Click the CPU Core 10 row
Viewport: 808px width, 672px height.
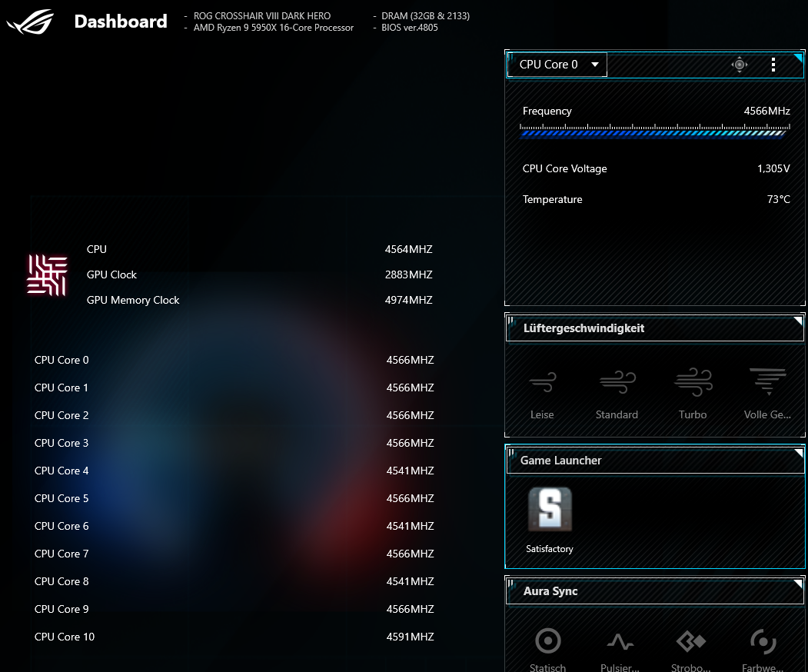tap(234, 637)
